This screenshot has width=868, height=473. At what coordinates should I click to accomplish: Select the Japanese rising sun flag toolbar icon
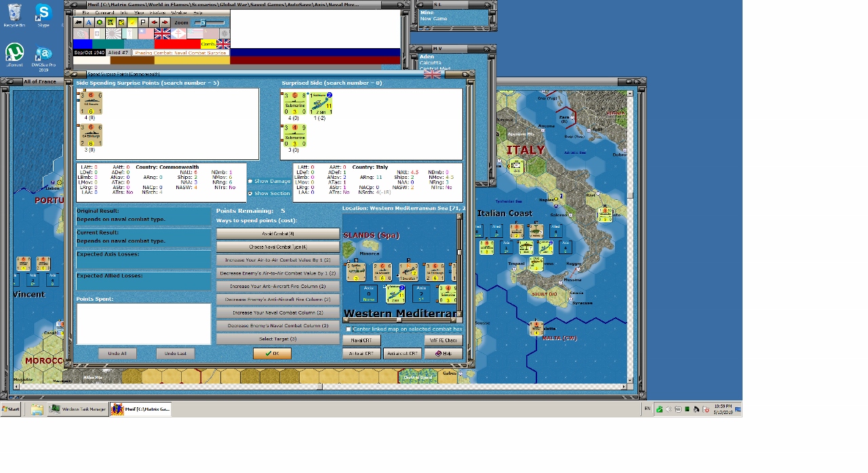(x=113, y=33)
